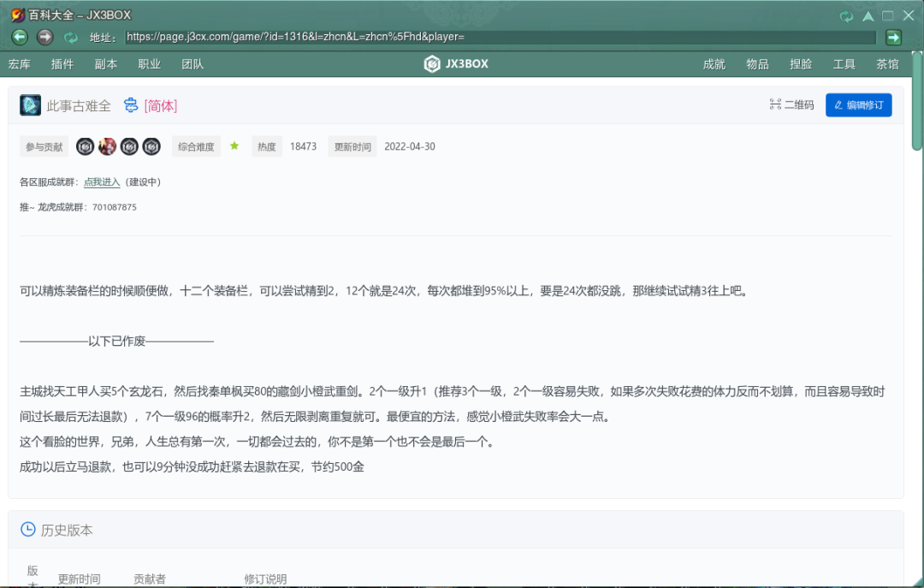
Task: Go forward with the forward arrow
Action: point(44,37)
